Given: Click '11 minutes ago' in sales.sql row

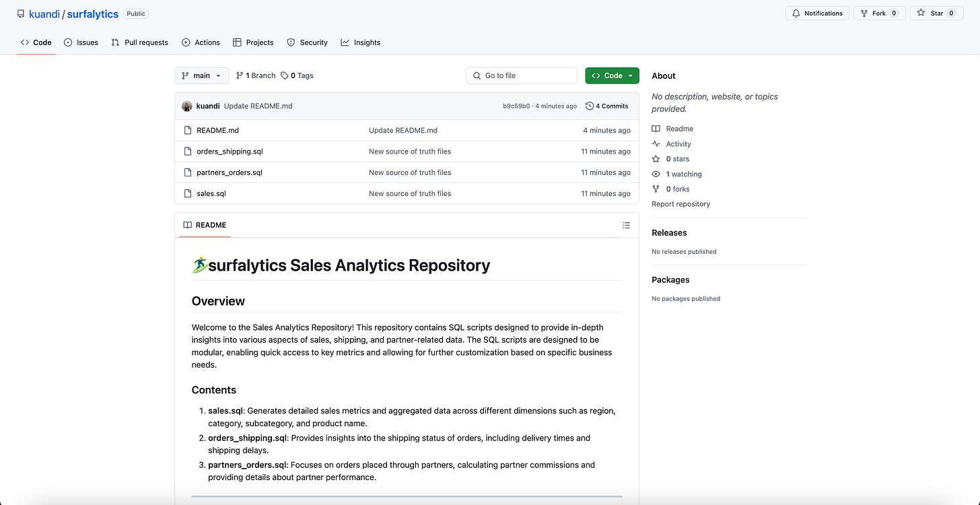Looking at the screenshot, I should (606, 193).
